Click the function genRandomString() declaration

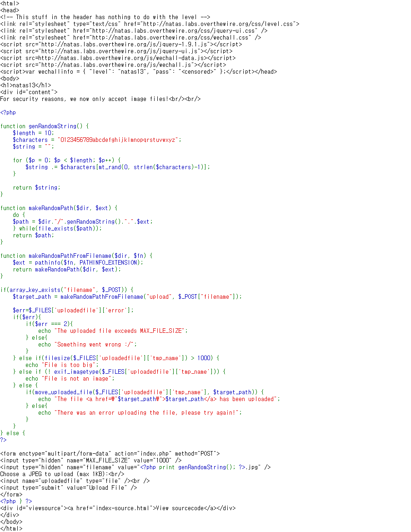point(45,126)
